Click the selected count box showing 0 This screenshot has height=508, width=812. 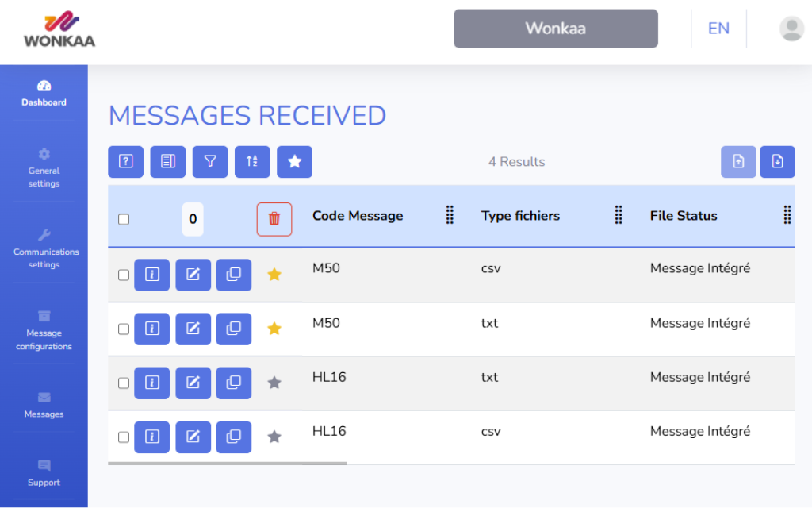pos(193,219)
